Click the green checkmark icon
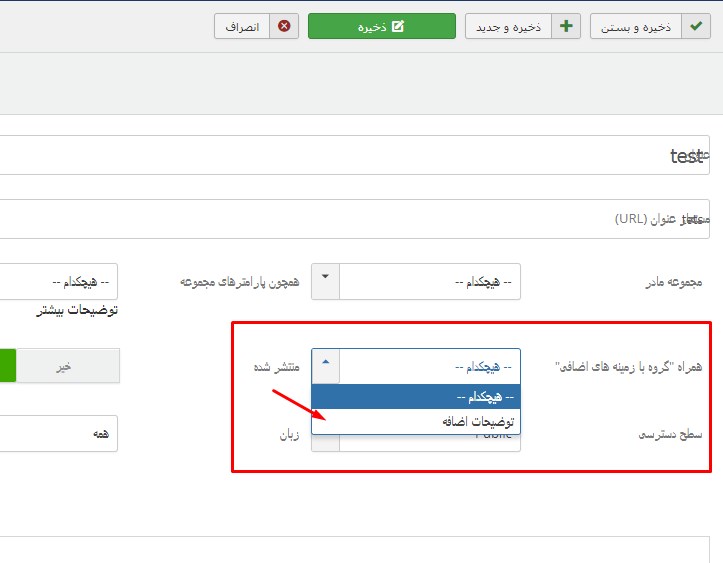Viewport: 723px width, 563px height. click(x=696, y=26)
